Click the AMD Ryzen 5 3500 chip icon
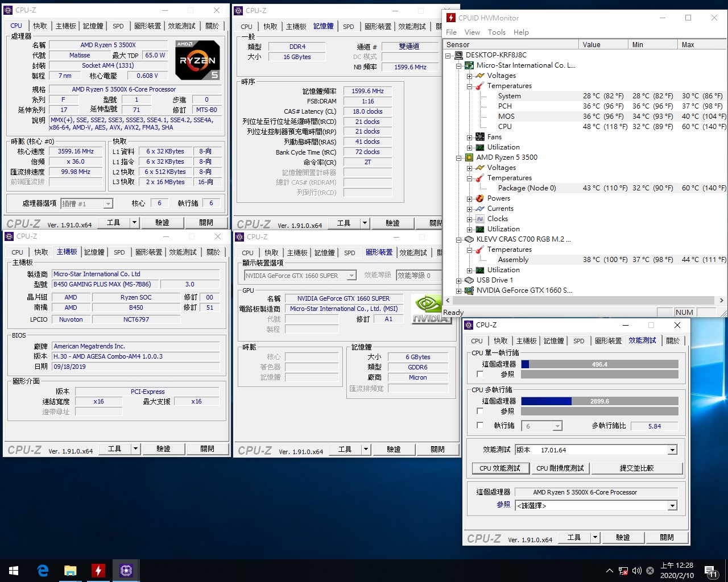The width and height of the screenshot is (728, 582). pyautogui.click(x=469, y=157)
